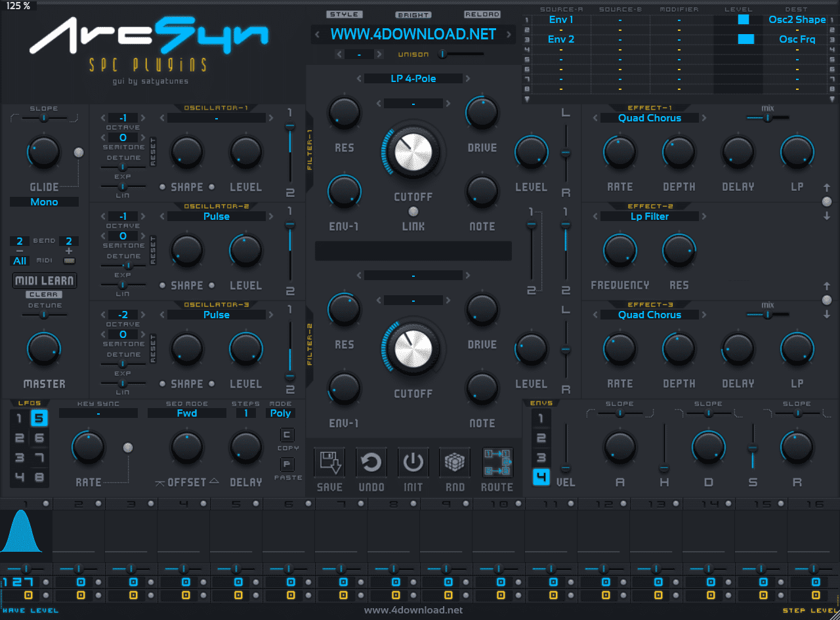
Task: Open the All MIDI channel dropdown
Action: point(20,261)
